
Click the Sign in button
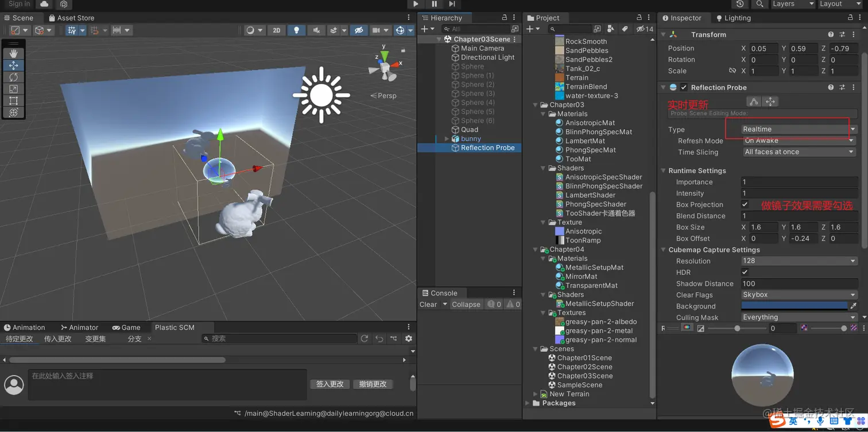pos(20,4)
